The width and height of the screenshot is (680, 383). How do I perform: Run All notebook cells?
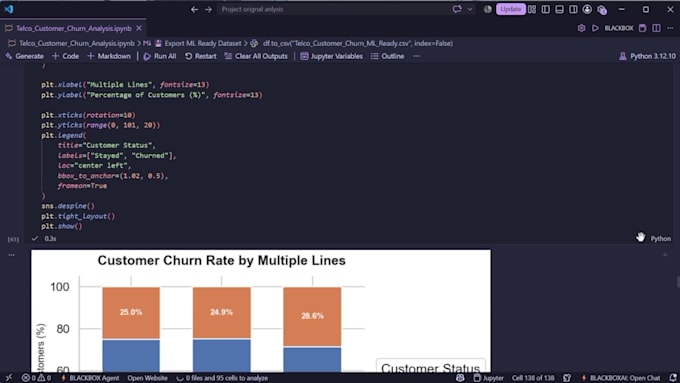point(160,56)
